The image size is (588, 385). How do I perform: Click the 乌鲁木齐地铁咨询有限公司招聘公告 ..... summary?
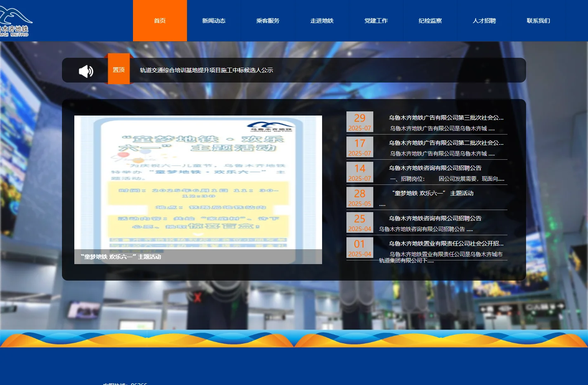tap(426, 229)
